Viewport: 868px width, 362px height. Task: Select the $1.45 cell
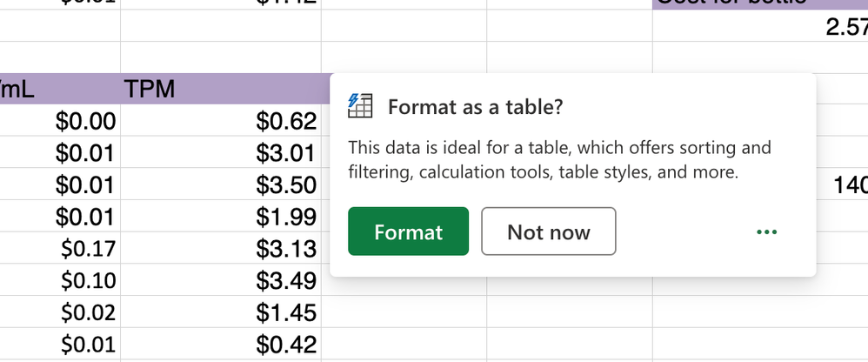(221, 312)
